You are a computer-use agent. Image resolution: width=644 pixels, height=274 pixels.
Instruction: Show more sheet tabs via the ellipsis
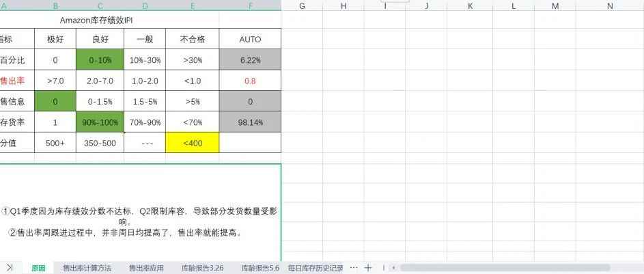click(354, 267)
